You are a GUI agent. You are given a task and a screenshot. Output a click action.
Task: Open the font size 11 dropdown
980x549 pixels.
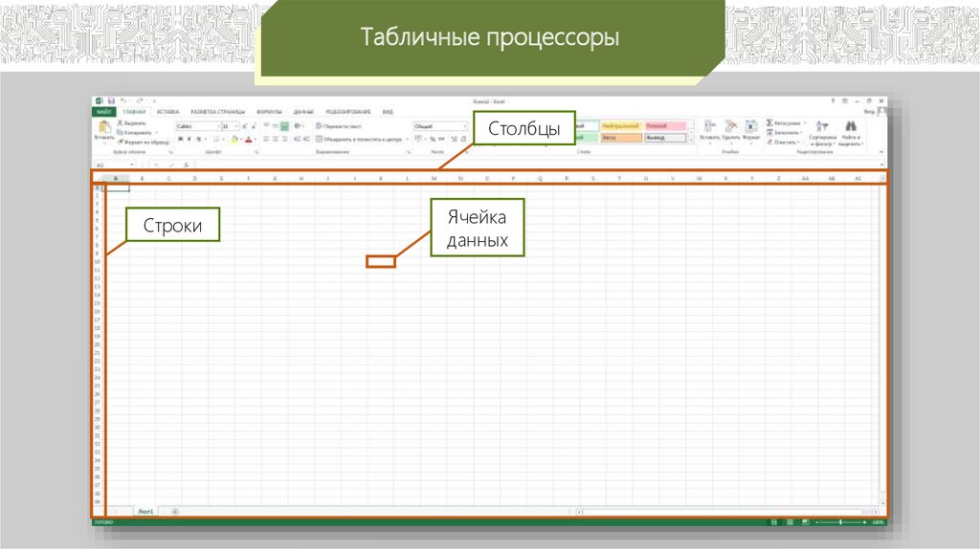coord(236,126)
